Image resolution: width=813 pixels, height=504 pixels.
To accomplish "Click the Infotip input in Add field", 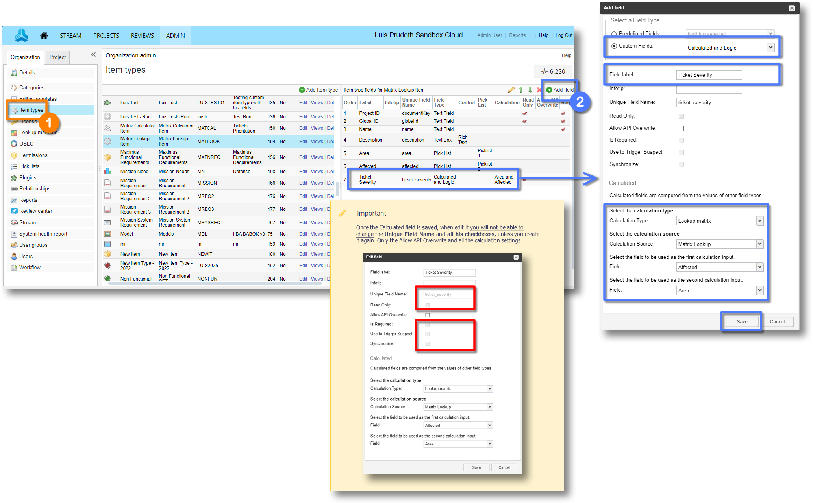I will pos(709,89).
